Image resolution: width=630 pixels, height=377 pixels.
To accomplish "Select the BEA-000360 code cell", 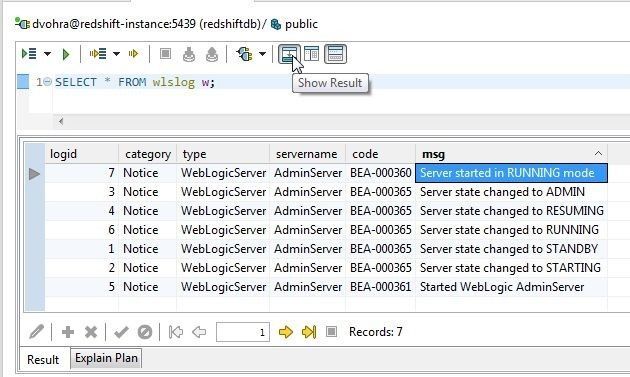I will [380, 173].
